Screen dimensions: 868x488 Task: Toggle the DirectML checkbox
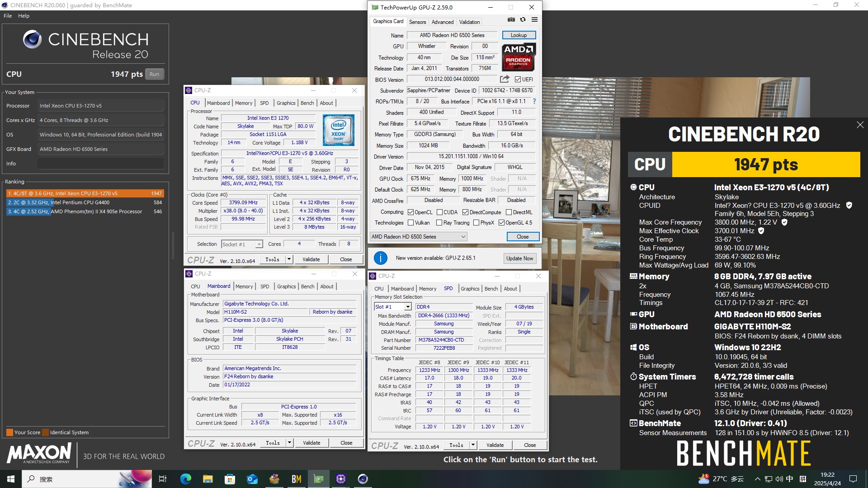[509, 212]
